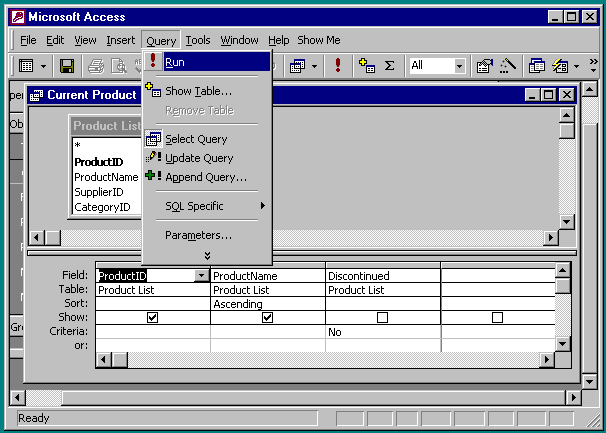This screenshot has height=433, width=606.
Task: Click the Current Product query window icon
Action: pyautogui.click(x=36, y=95)
